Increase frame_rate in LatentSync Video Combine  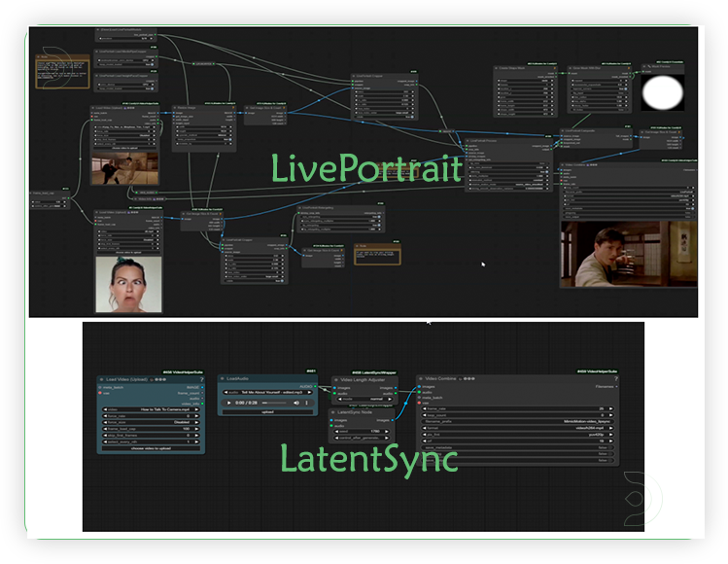coord(611,408)
